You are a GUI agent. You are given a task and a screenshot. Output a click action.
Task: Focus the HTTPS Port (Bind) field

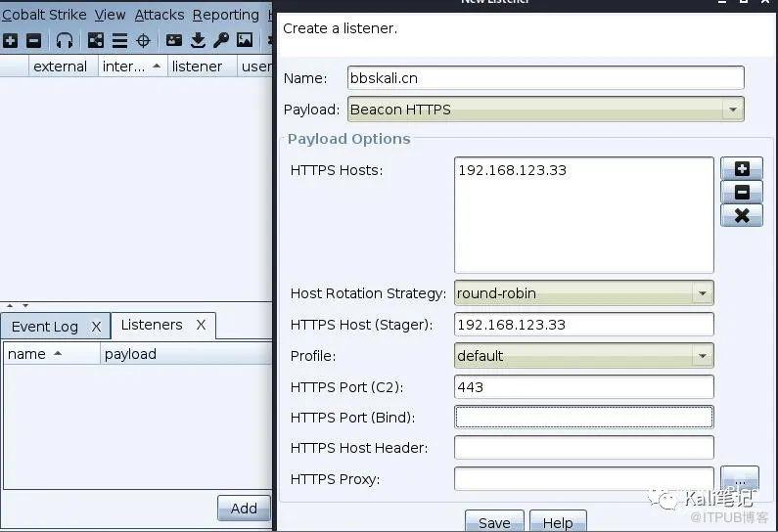click(583, 418)
